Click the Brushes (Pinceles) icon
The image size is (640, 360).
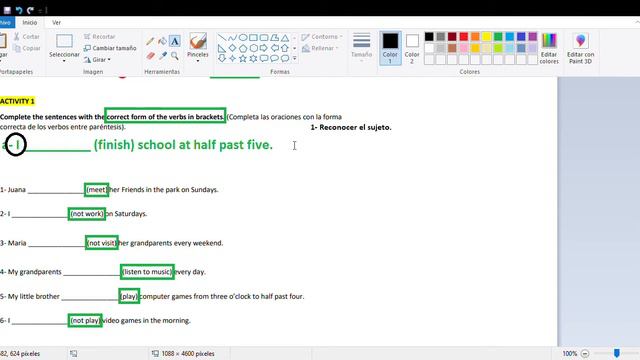tap(198, 41)
